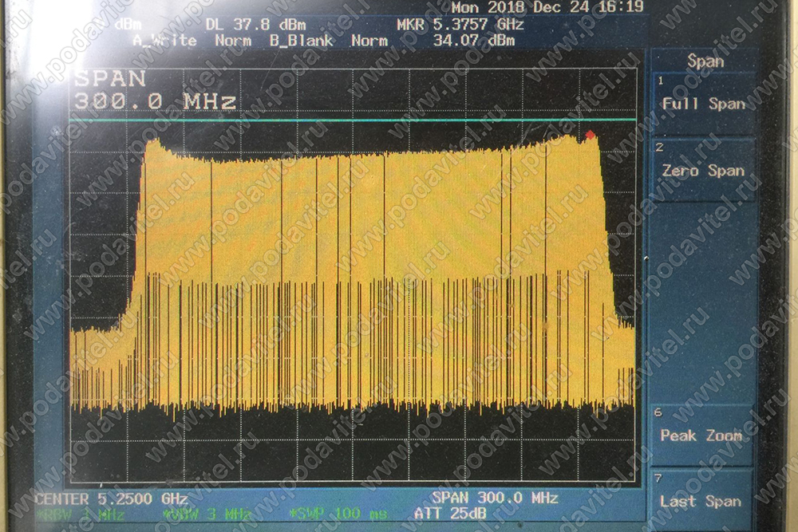Click the CENTER 5.2500 GHz readout
The width and height of the screenshot is (798, 532).
[x=111, y=499]
